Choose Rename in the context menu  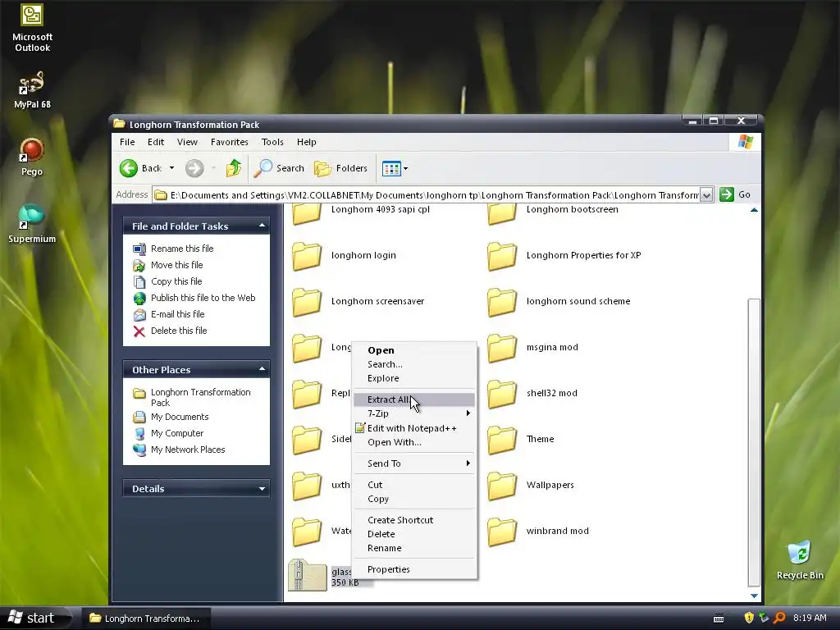tap(414, 548)
